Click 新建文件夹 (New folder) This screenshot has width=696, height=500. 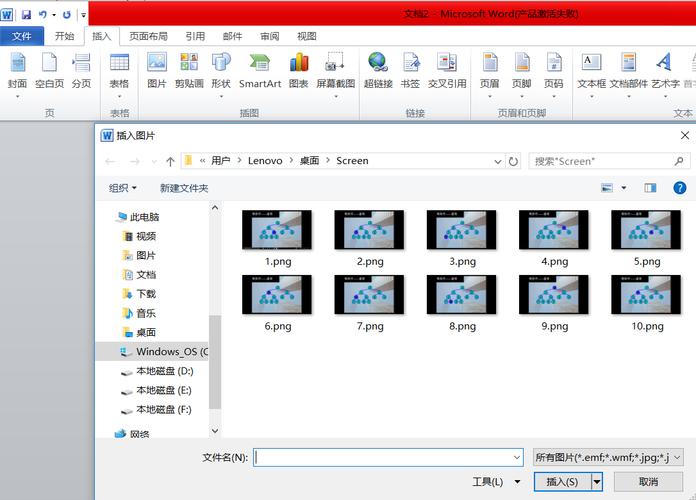pyautogui.click(x=184, y=188)
